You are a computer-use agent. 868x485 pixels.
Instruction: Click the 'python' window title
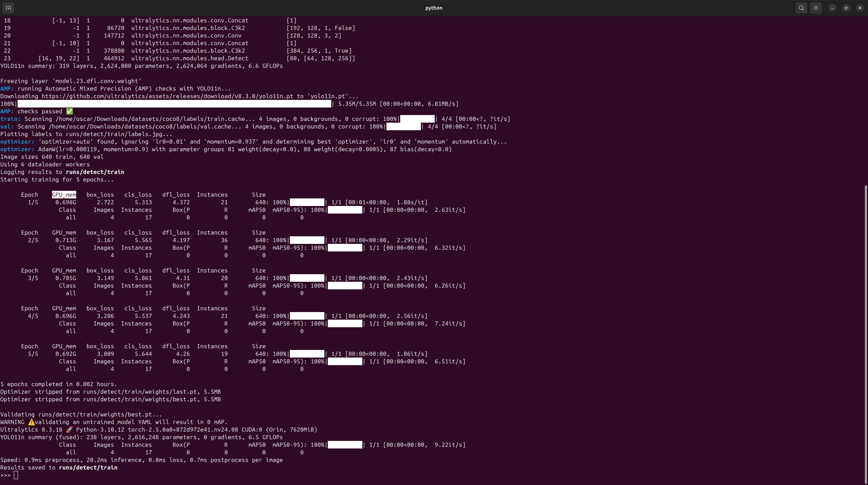point(434,8)
